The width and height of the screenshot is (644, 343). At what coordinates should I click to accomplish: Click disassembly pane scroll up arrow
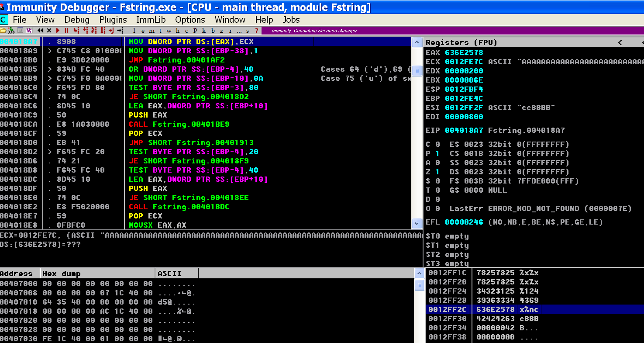point(417,42)
